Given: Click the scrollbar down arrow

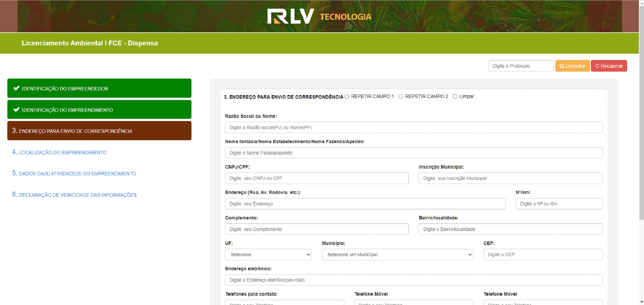Looking at the screenshot, I should tap(641, 302).
